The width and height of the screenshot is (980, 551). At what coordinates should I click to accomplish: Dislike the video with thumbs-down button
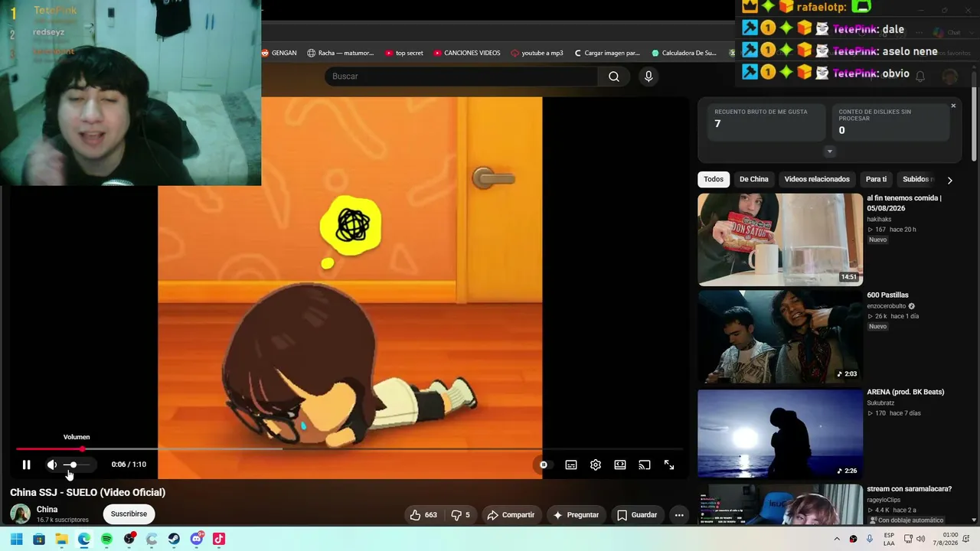pos(460,515)
